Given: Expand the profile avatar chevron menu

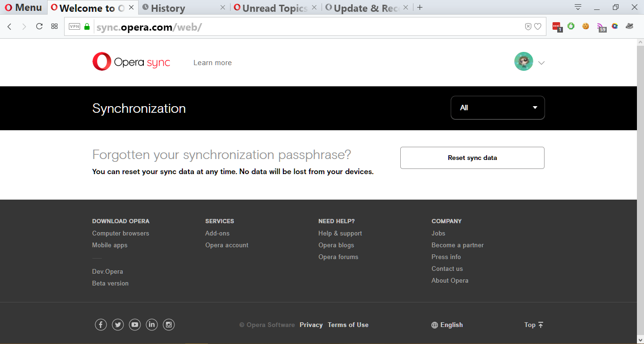Looking at the screenshot, I should click(541, 62).
